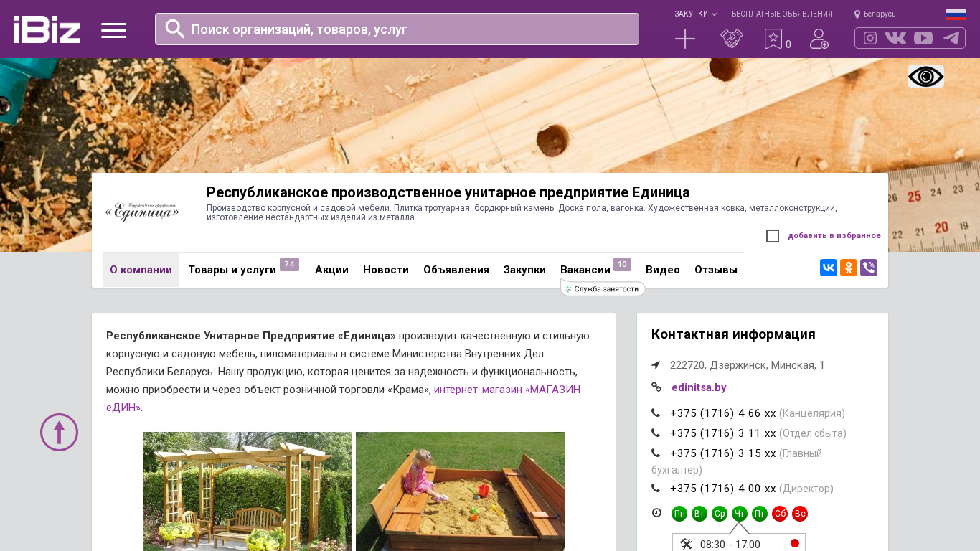Viewport: 980px width, 551px height.
Task: Click the search magnifier icon
Action: tap(175, 29)
